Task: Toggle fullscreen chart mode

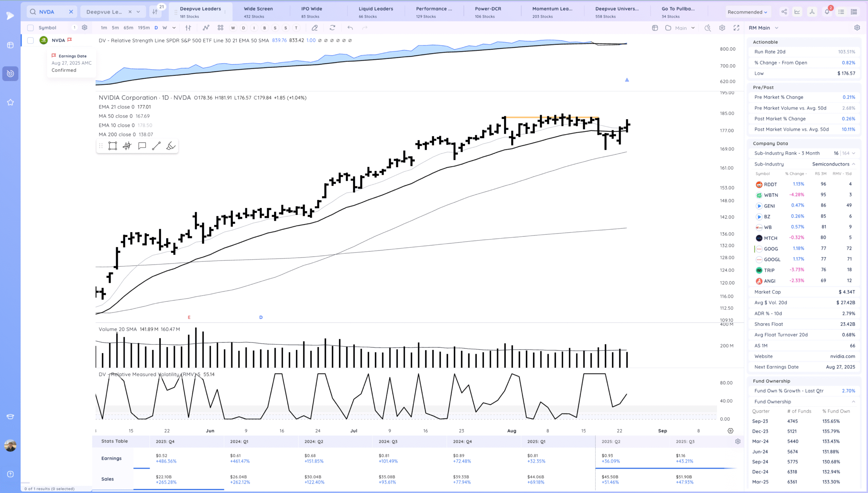Action: pos(736,28)
